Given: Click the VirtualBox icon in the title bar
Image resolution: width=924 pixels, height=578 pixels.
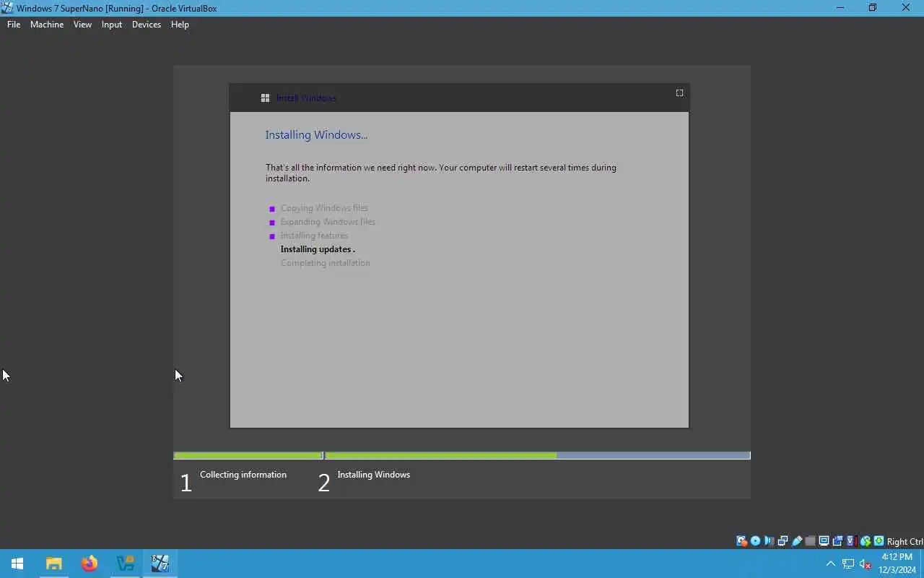Looking at the screenshot, I should [x=7, y=8].
